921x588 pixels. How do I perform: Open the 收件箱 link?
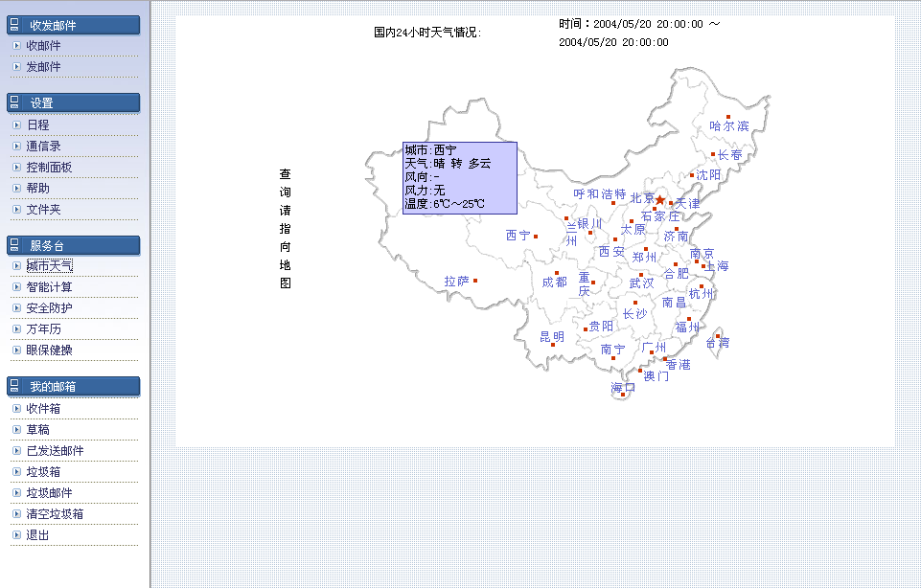click(x=43, y=408)
